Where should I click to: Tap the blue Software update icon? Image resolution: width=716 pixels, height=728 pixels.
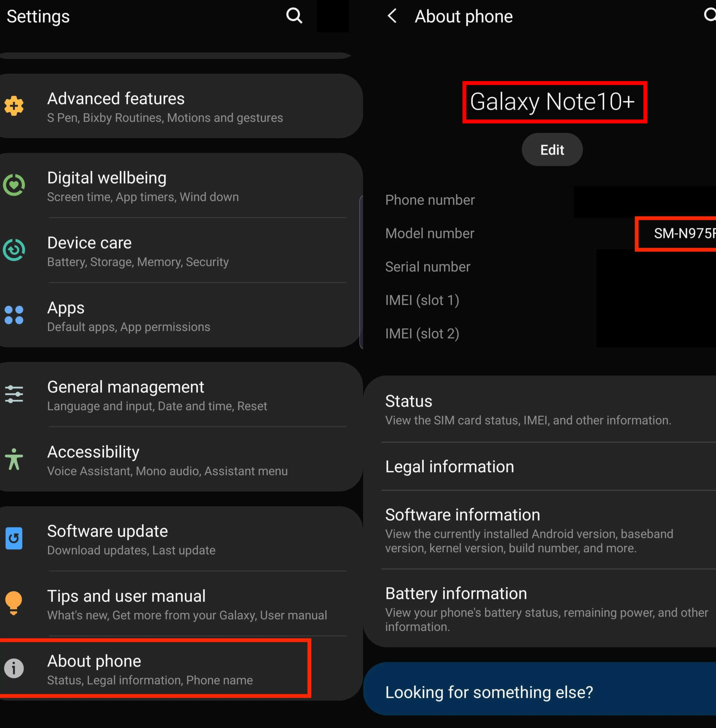(x=14, y=538)
